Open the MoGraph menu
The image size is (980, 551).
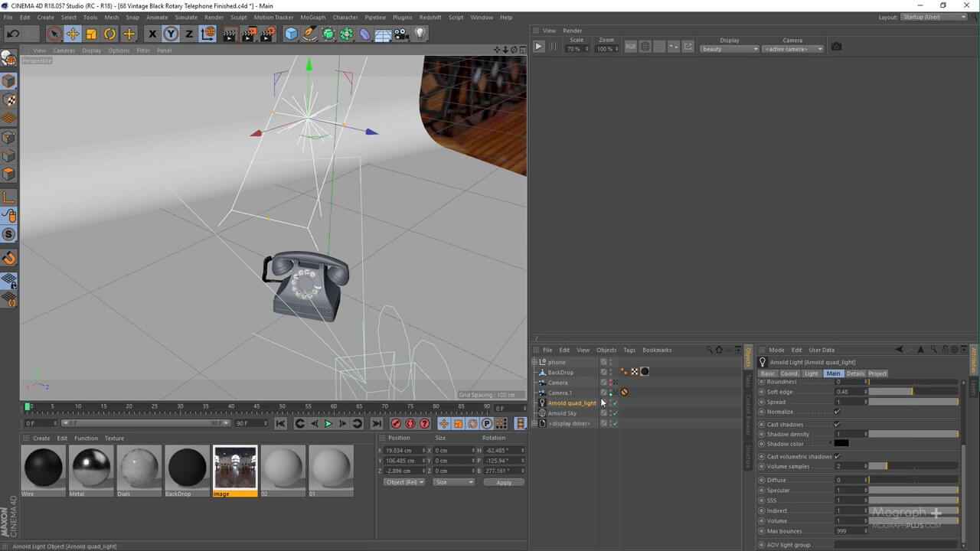click(x=312, y=17)
